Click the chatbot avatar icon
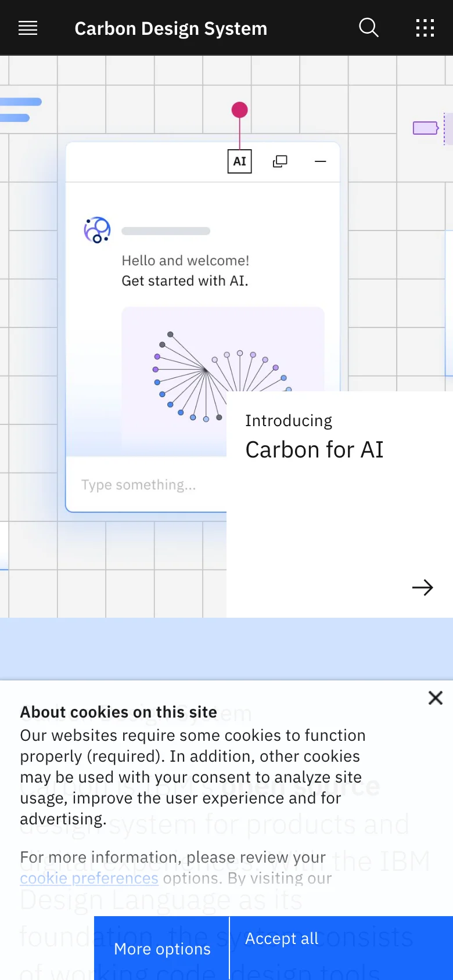This screenshot has height=980, width=453. tap(96, 230)
